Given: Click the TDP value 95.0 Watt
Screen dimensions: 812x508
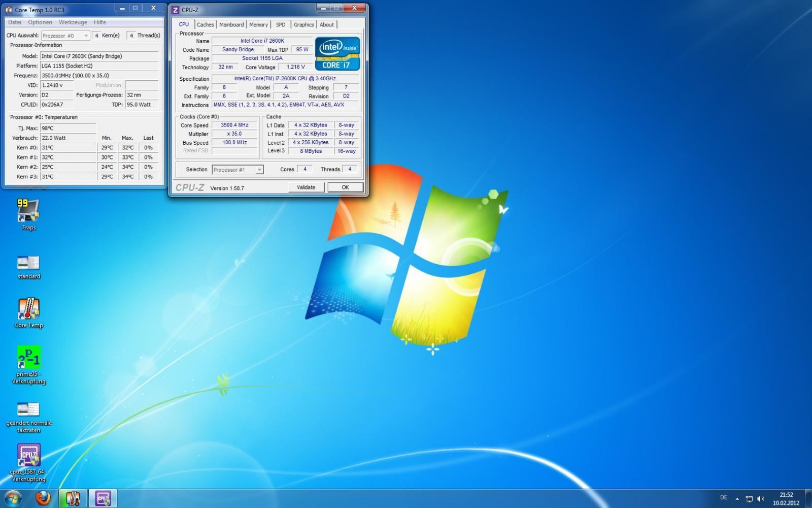Looking at the screenshot, I should coord(142,105).
